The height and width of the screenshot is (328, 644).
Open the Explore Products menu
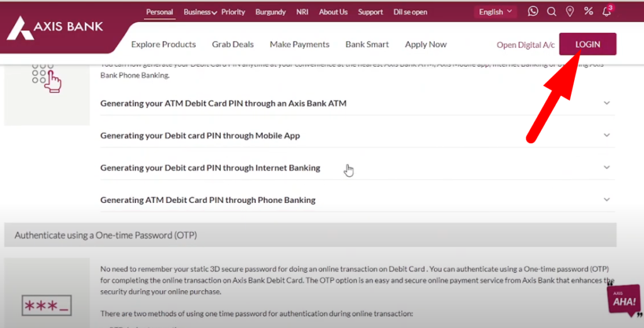coord(164,45)
